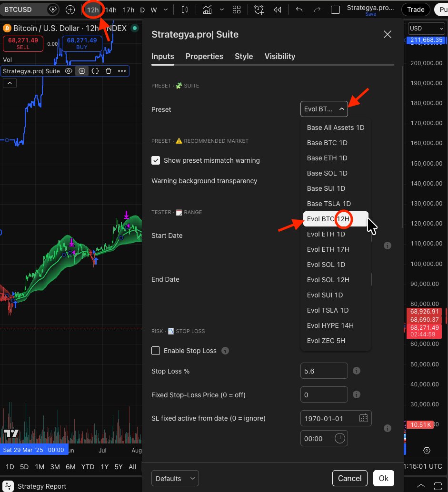448x492 pixels.
Task: Expand the timeframe list chevron after W
Action: point(166,10)
